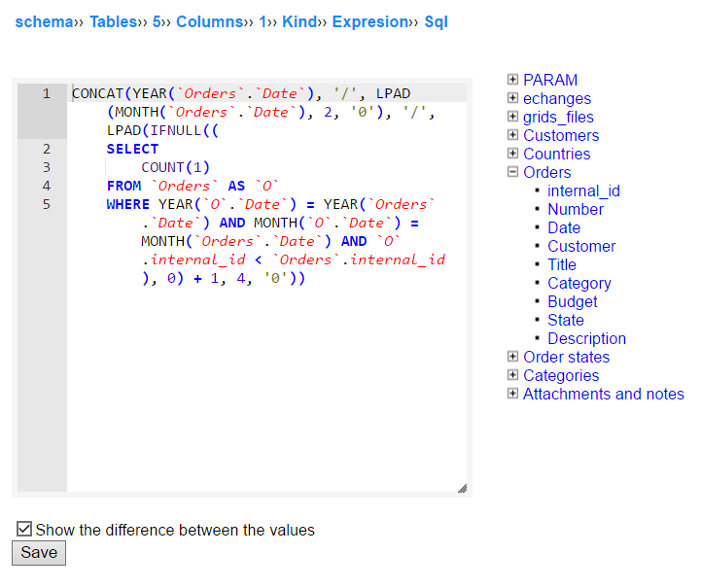
Task: Click line number 3 in editor gutter
Action: (x=47, y=167)
